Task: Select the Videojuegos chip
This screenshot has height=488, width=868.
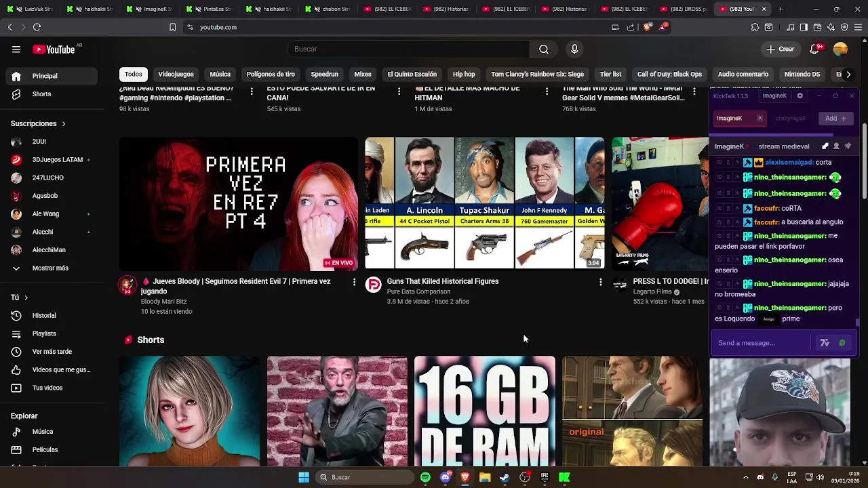Action: tap(176, 75)
